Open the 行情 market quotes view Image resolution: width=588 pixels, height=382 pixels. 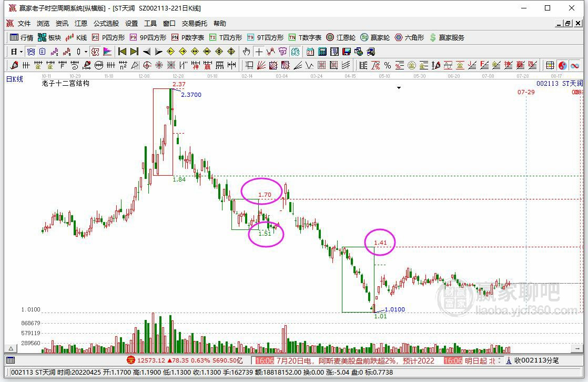22,37
